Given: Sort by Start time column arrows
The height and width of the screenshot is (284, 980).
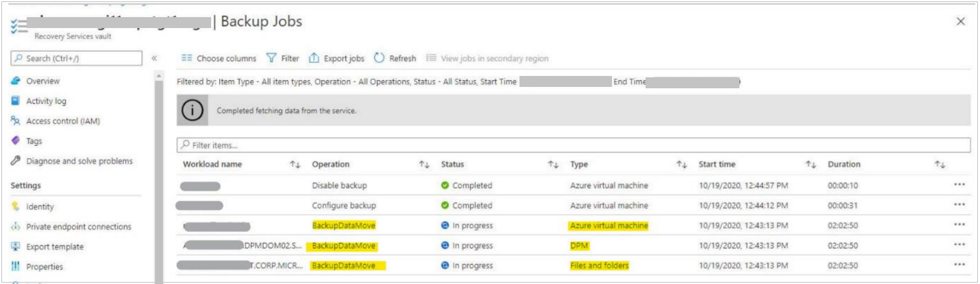Looking at the screenshot, I should tap(811, 164).
